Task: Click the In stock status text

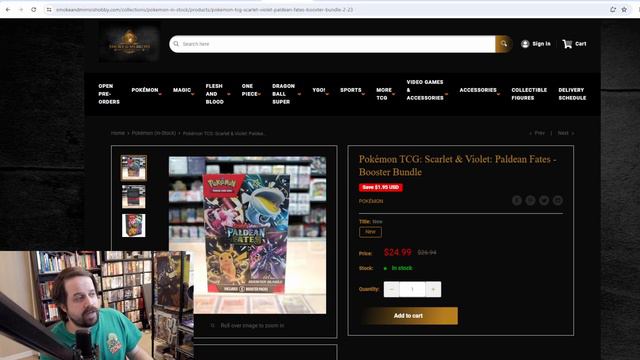Action: pyautogui.click(x=402, y=268)
